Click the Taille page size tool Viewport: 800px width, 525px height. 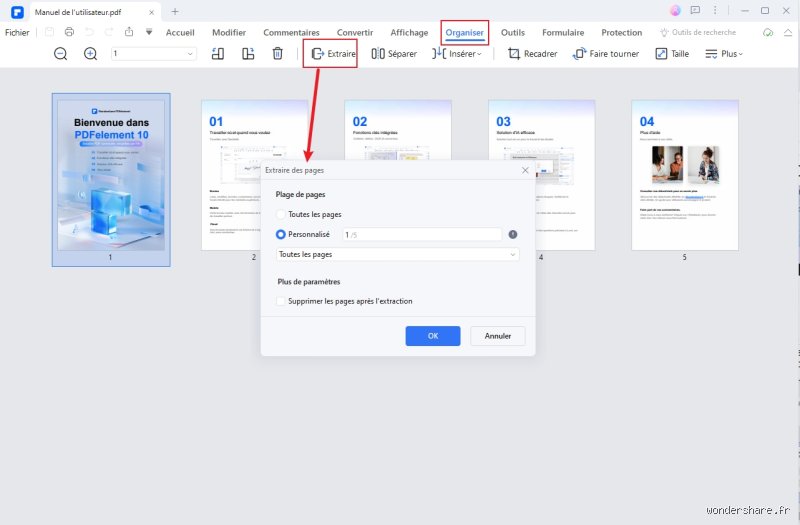tap(672, 54)
